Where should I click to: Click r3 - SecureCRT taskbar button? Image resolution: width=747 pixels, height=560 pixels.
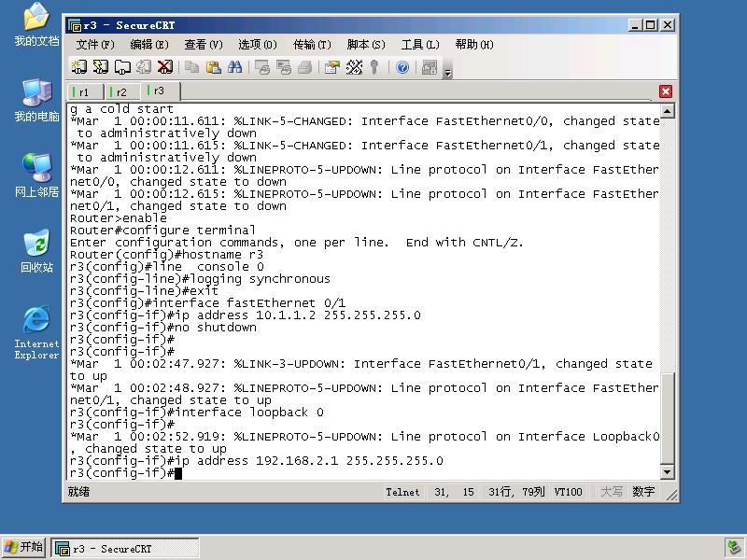tap(125, 549)
